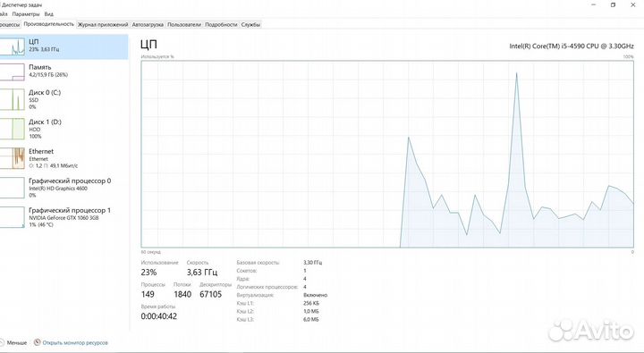Click the L3 cache value 6,0 МБ
The image size is (644, 353).
pos(311,319)
